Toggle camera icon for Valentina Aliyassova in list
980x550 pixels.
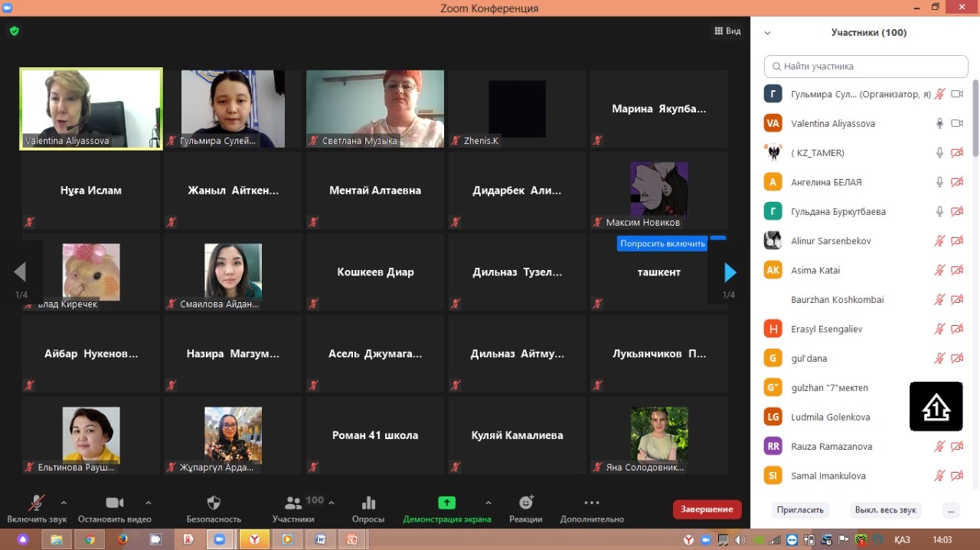point(957,123)
